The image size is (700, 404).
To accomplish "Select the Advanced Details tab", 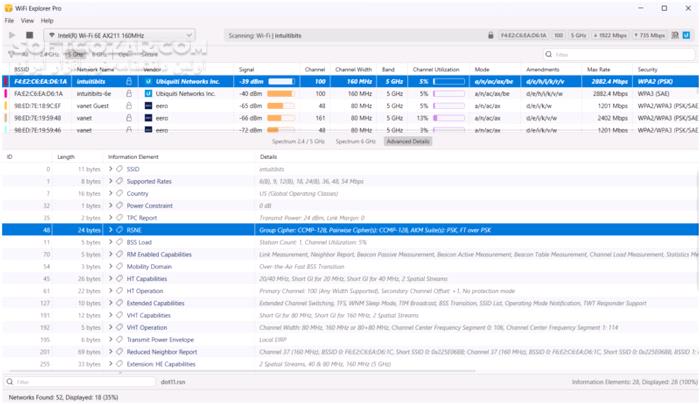I will (x=408, y=142).
